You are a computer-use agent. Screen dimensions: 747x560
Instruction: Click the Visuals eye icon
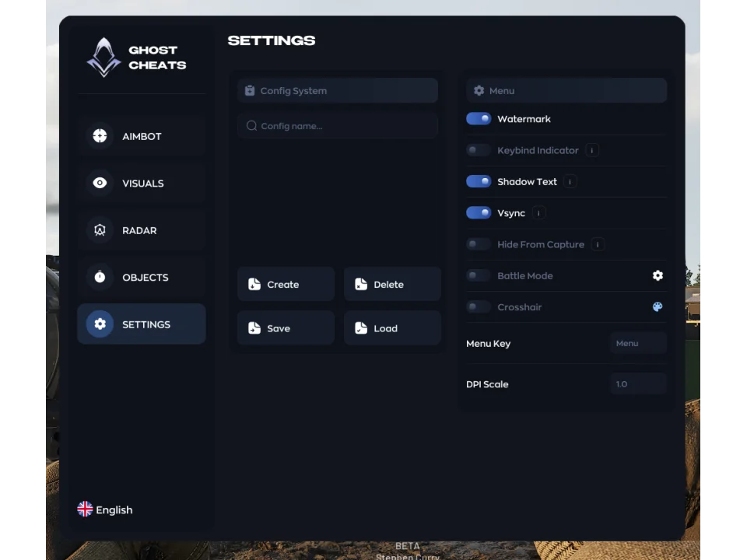click(100, 183)
